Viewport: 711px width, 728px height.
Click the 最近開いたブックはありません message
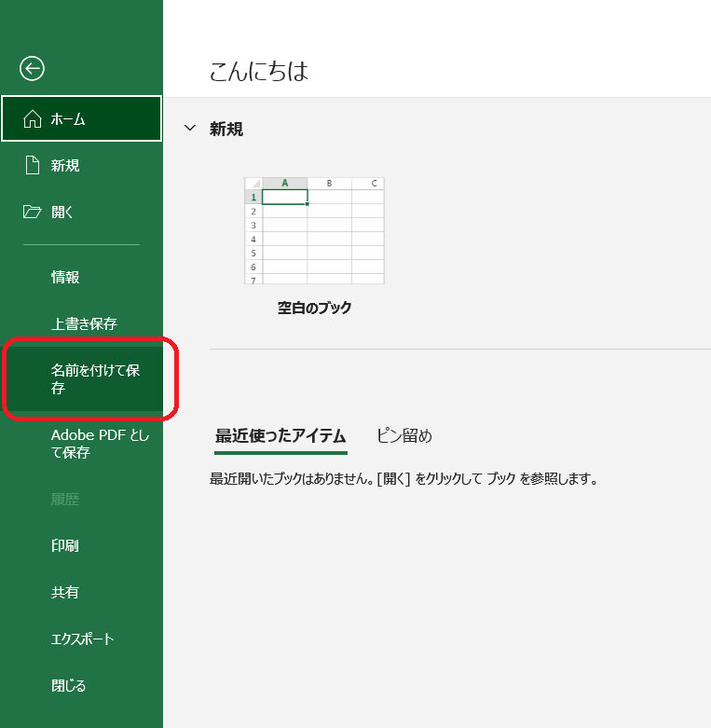coord(403,480)
